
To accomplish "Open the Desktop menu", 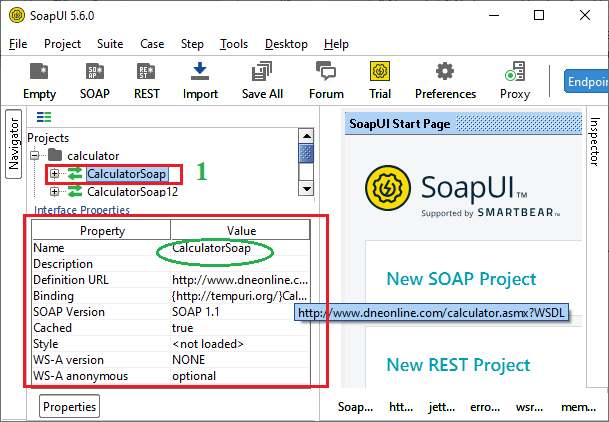I will pos(286,44).
